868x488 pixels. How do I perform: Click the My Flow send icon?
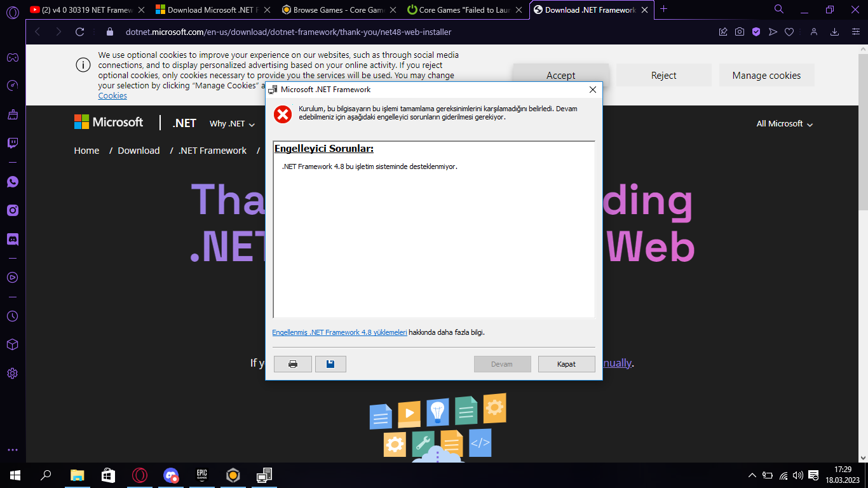pos(773,32)
